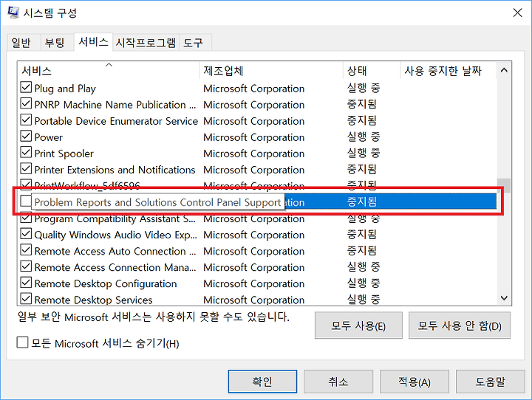This screenshot has height=400, width=532.
Task: Cancel with the 취소 button
Action: click(338, 382)
